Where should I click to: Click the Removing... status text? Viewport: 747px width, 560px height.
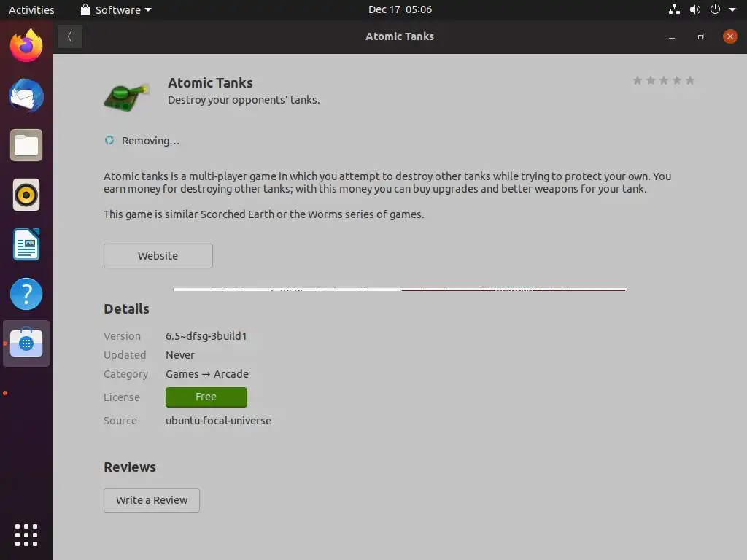coord(150,141)
